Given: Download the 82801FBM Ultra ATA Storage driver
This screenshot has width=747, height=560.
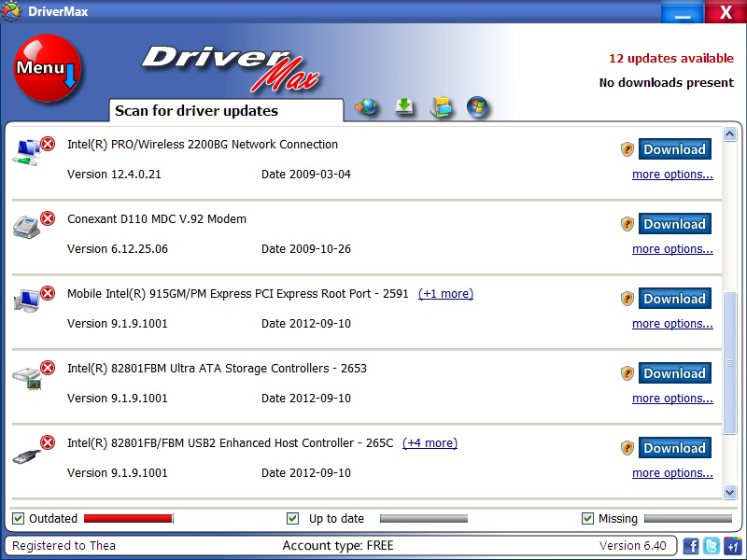Looking at the screenshot, I should pos(674,373).
